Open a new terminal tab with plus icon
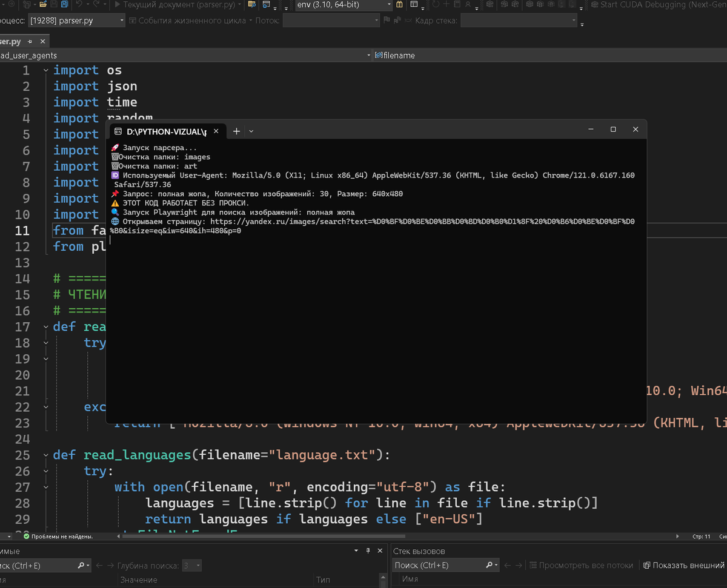Viewport: 727px width, 588px height. coord(236,131)
